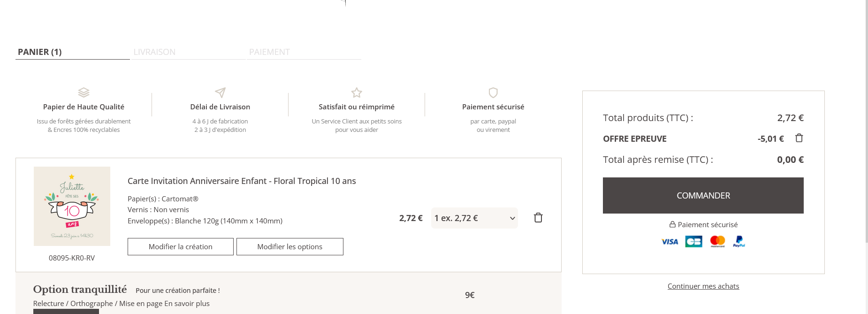Click the shield secure payment icon
The height and width of the screenshot is (314, 868).
click(493, 92)
